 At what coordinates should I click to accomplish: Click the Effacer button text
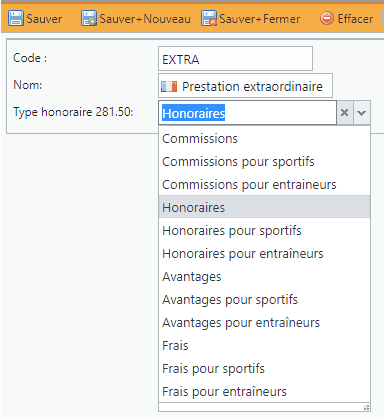tap(355, 19)
